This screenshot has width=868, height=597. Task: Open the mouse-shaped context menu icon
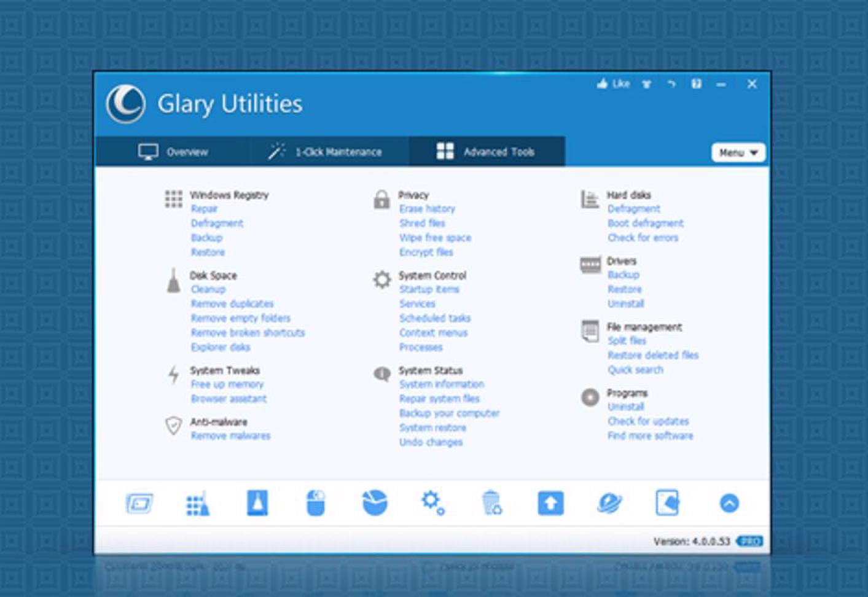click(x=315, y=503)
